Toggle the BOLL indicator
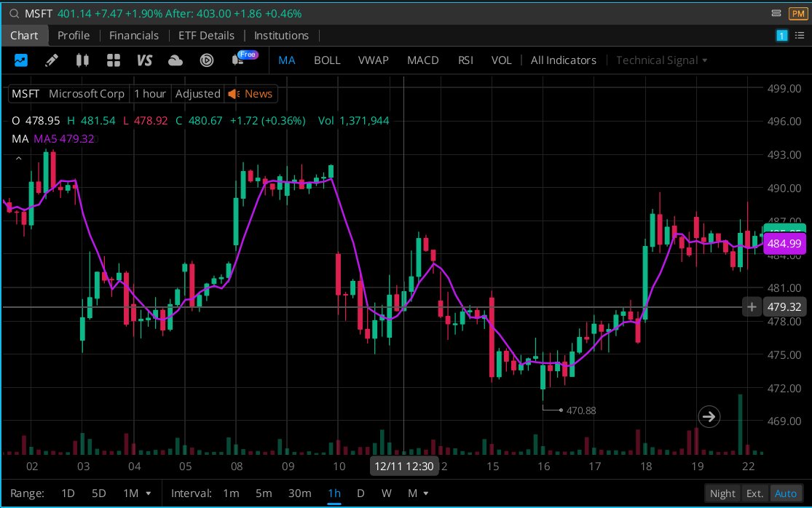This screenshot has height=508, width=812. [327, 60]
